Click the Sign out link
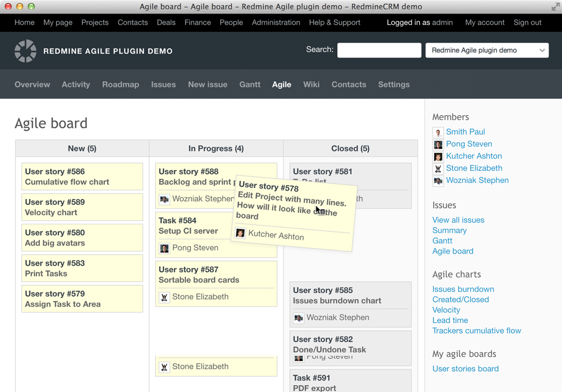 (x=527, y=22)
